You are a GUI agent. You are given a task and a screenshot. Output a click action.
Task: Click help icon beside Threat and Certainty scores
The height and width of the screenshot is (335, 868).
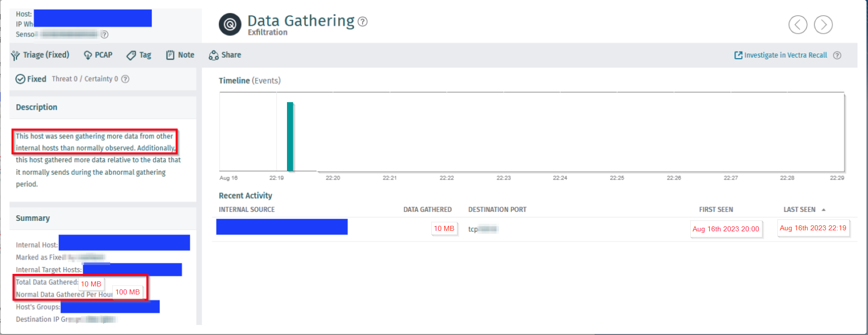coord(125,79)
